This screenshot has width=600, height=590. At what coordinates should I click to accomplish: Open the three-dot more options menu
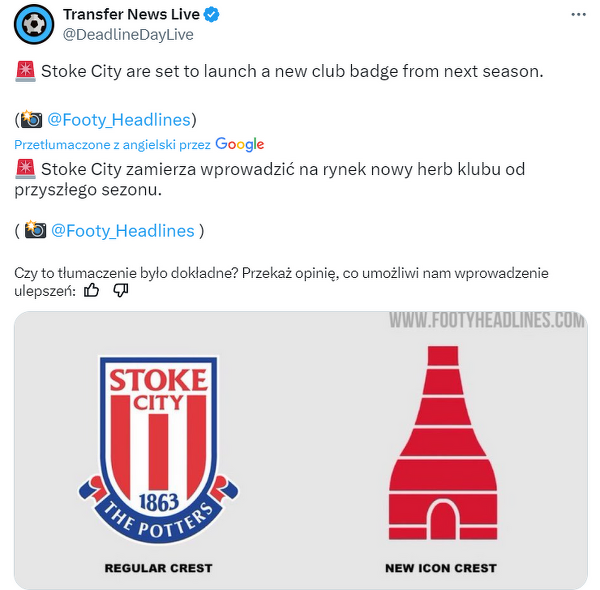tap(578, 15)
